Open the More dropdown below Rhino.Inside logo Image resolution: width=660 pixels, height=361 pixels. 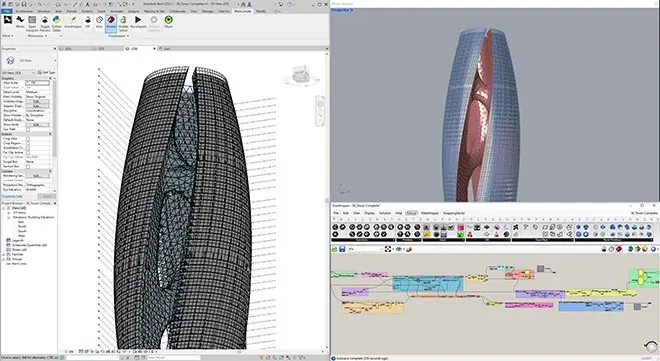click(8, 36)
